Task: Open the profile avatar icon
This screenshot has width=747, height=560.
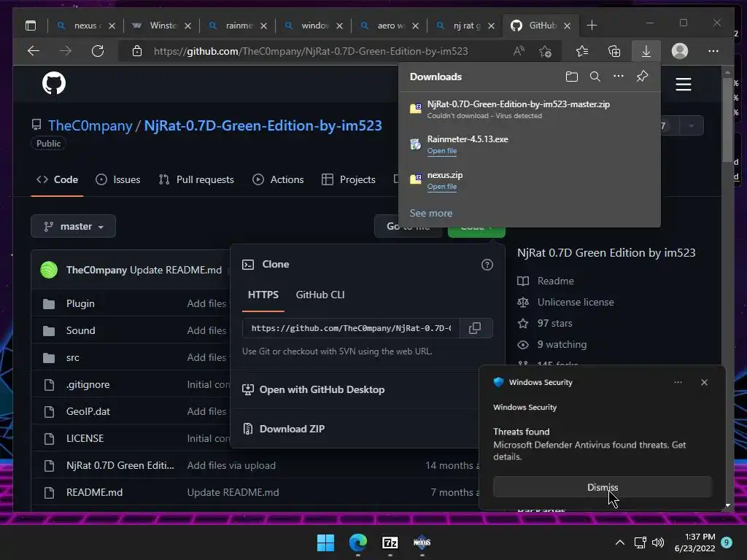Action: (679, 51)
